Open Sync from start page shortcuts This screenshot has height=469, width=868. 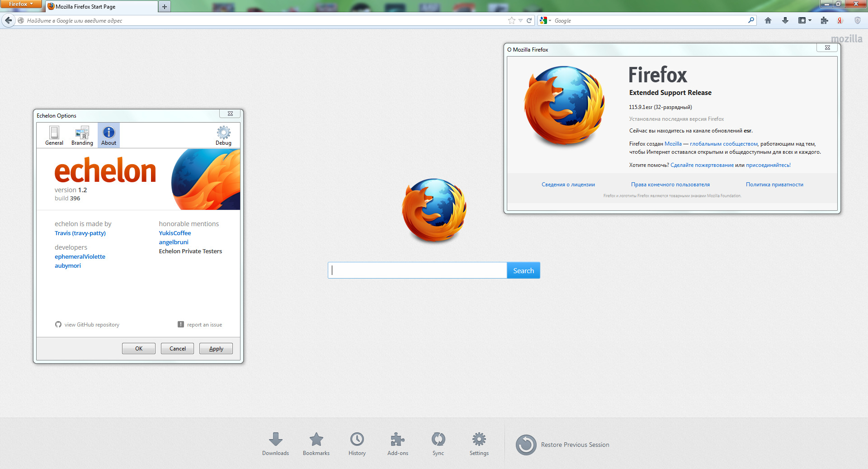(438, 444)
